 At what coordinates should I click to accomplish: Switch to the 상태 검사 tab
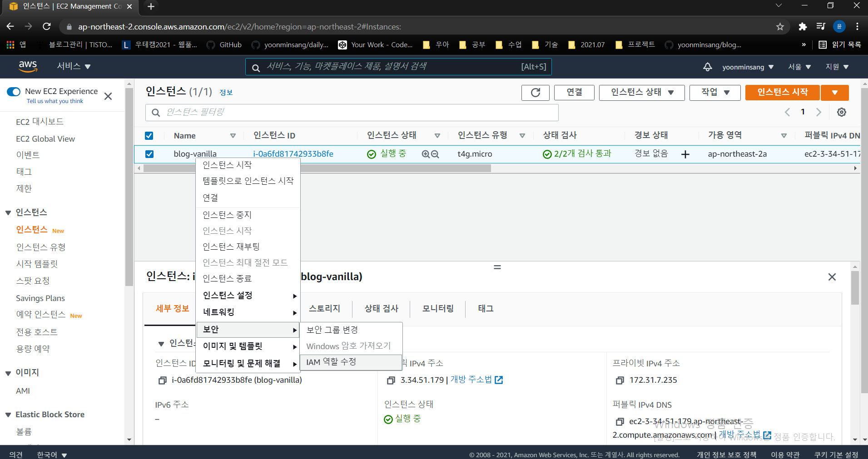click(x=382, y=309)
